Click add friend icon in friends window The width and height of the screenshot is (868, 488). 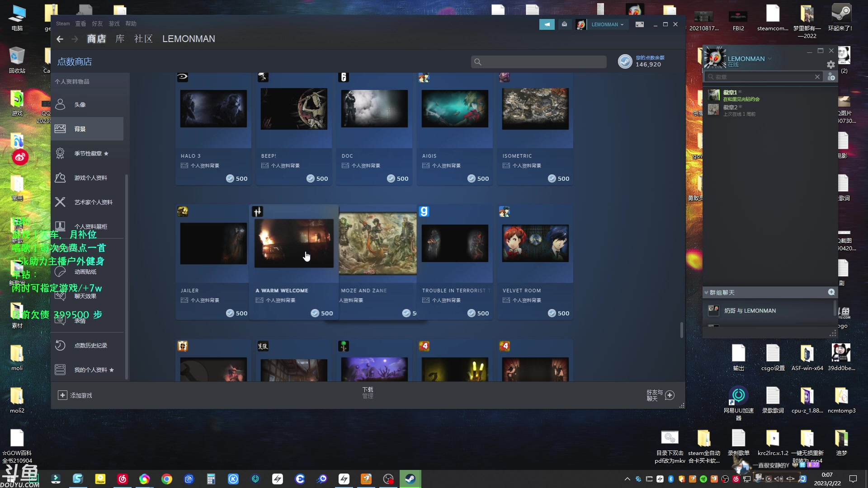coord(831,77)
